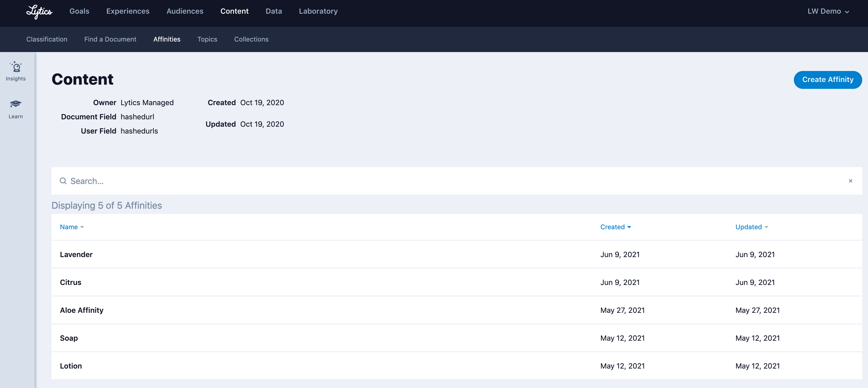Click the Lytics logo
Image resolution: width=868 pixels, height=388 pixels.
click(39, 12)
